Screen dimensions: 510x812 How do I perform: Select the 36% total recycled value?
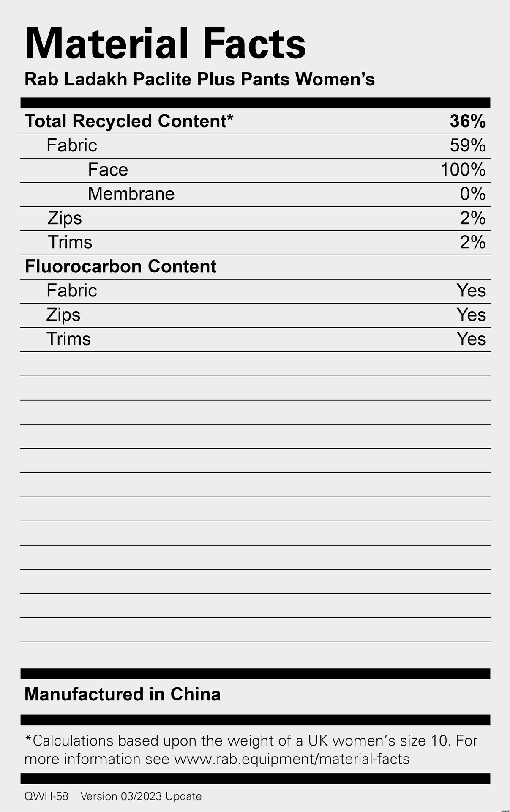pos(468,121)
